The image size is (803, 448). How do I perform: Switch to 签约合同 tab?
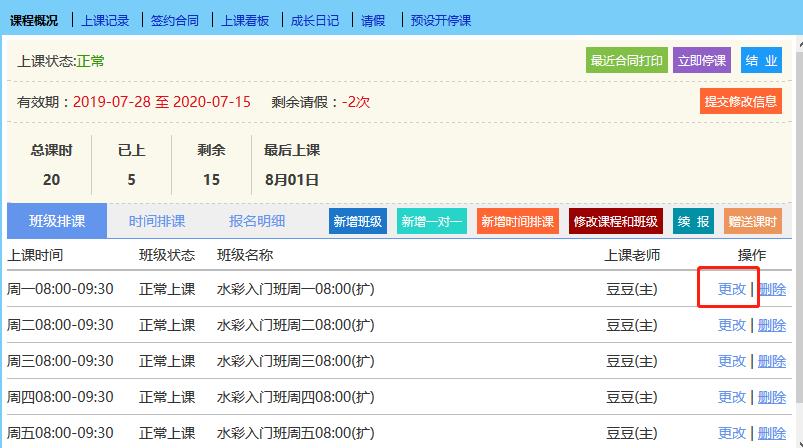[x=174, y=20]
